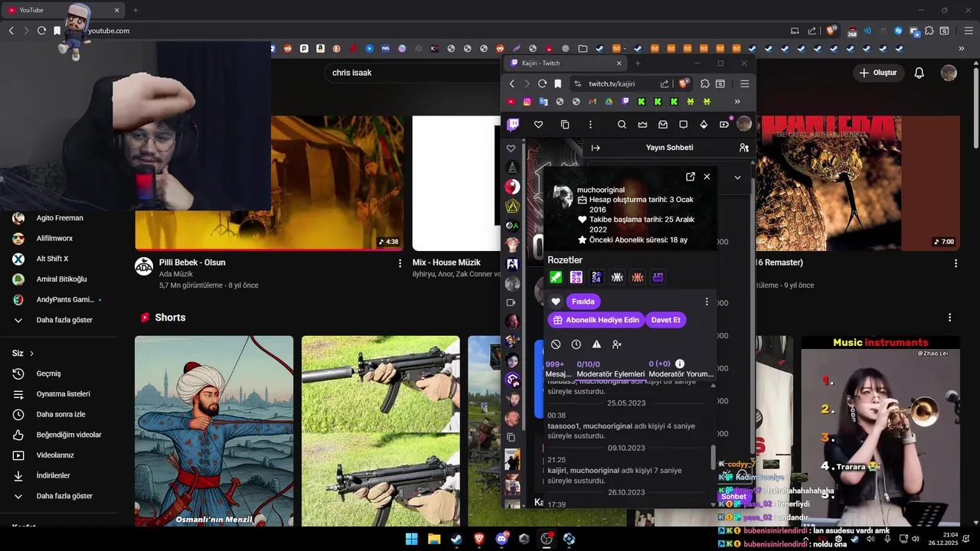
Task: Open Osmanlı'nın Menzil short thumbnail
Action: tap(214, 431)
